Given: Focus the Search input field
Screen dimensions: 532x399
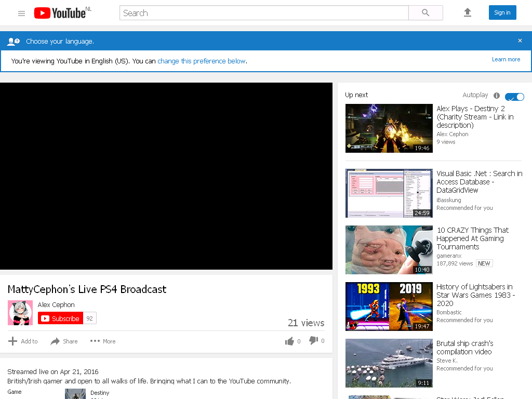Looking at the screenshot, I should pyautogui.click(x=264, y=13).
